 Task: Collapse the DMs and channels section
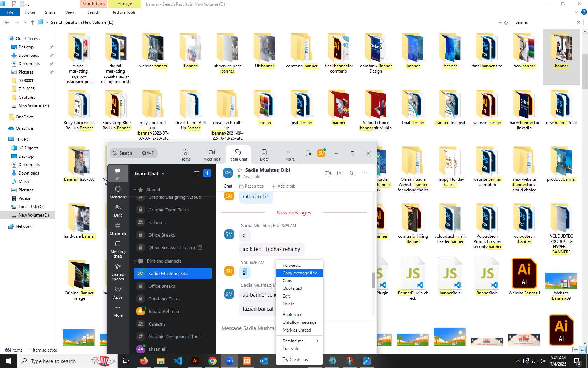coord(135,261)
